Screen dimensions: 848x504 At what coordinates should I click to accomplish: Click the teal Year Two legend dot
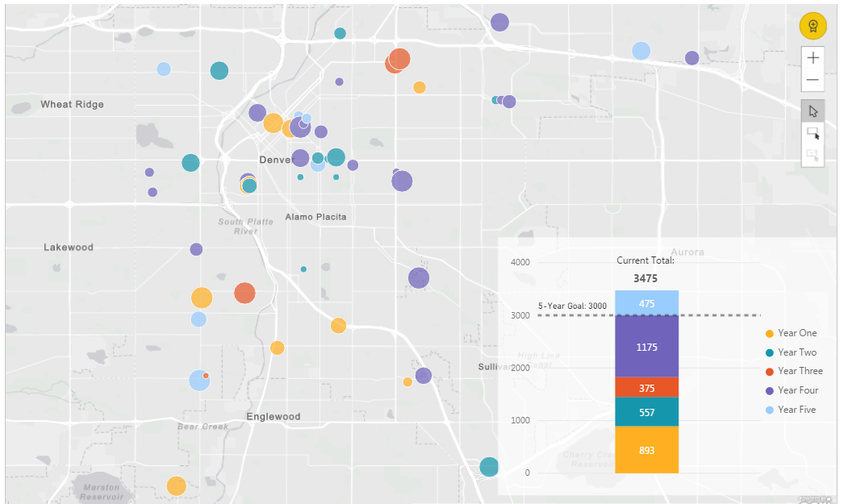coord(770,352)
